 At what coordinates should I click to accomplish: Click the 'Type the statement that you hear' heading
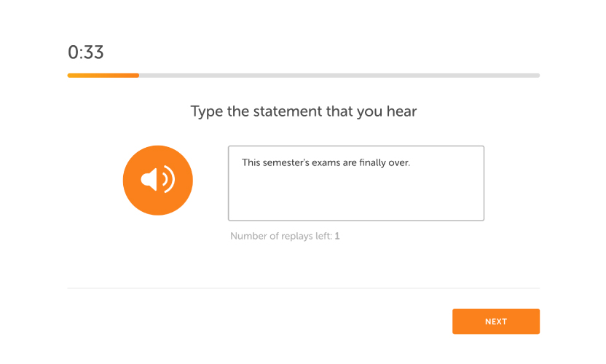click(x=304, y=111)
